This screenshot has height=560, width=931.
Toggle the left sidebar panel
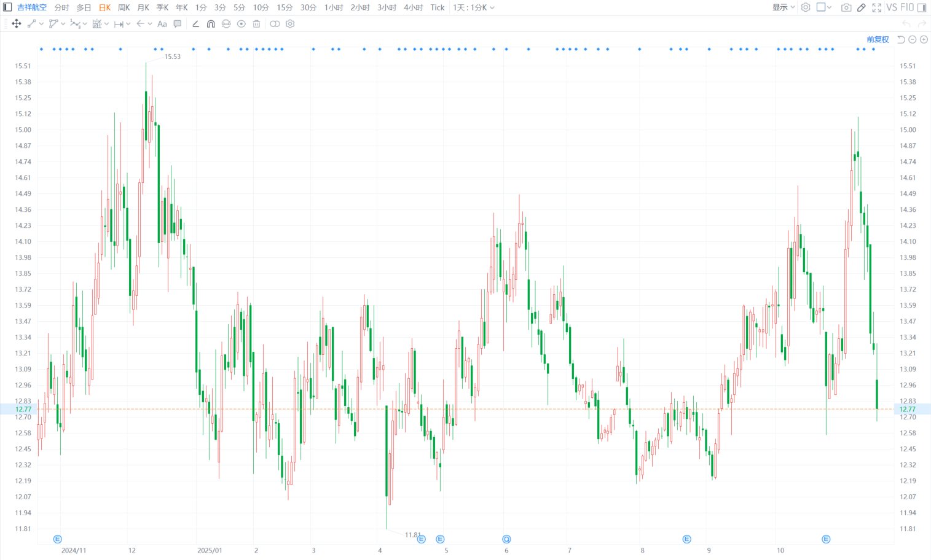point(7,7)
